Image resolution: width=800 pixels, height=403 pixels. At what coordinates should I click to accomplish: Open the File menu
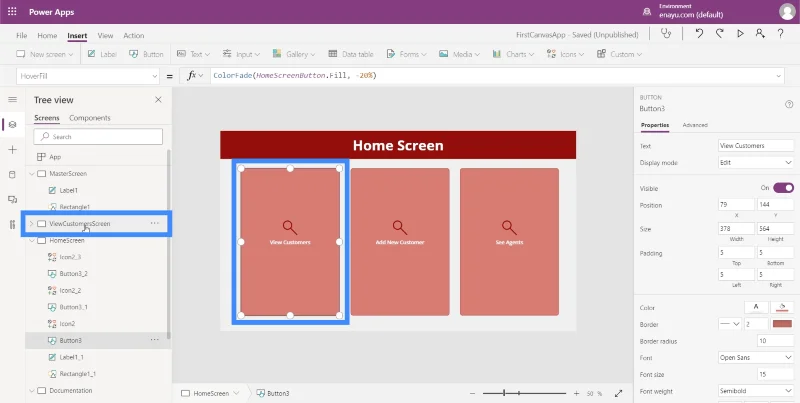pyautogui.click(x=21, y=36)
